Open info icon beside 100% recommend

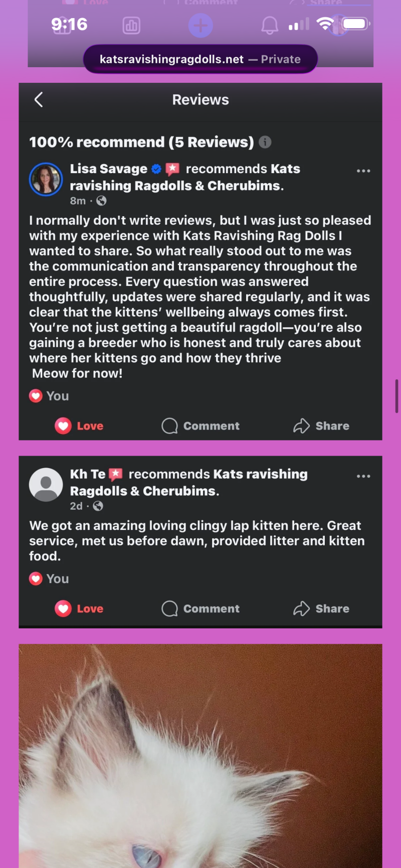[265, 142]
